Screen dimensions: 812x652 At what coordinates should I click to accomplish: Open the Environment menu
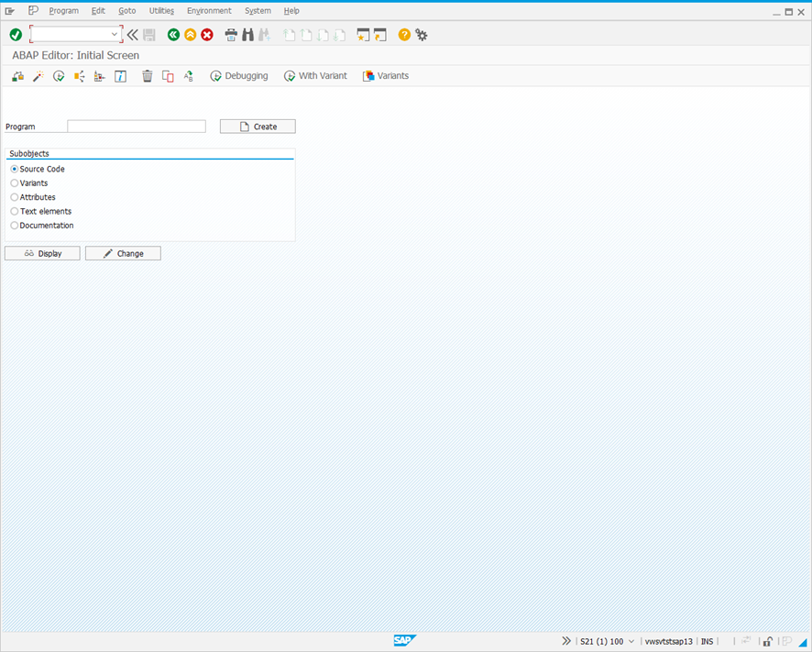click(209, 10)
